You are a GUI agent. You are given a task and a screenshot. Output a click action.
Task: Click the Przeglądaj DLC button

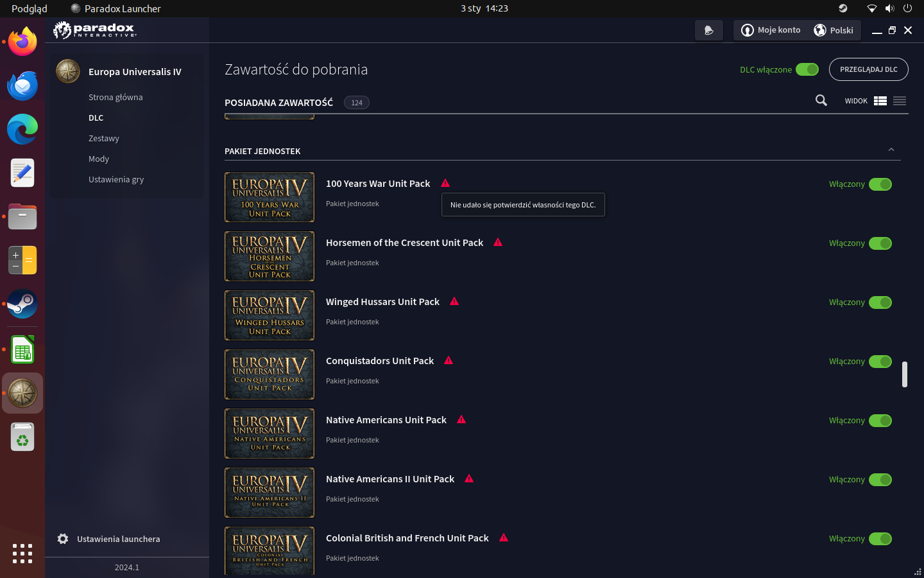(x=869, y=69)
